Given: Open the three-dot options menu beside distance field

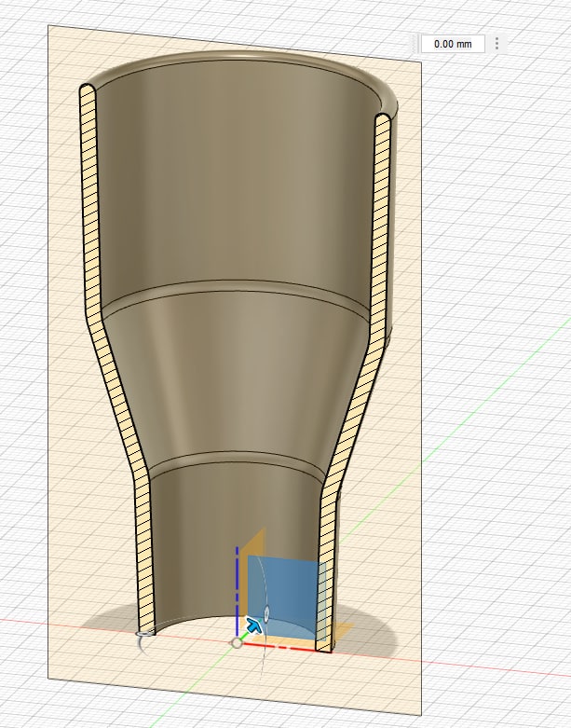Looking at the screenshot, I should click(x=496, y=44).
